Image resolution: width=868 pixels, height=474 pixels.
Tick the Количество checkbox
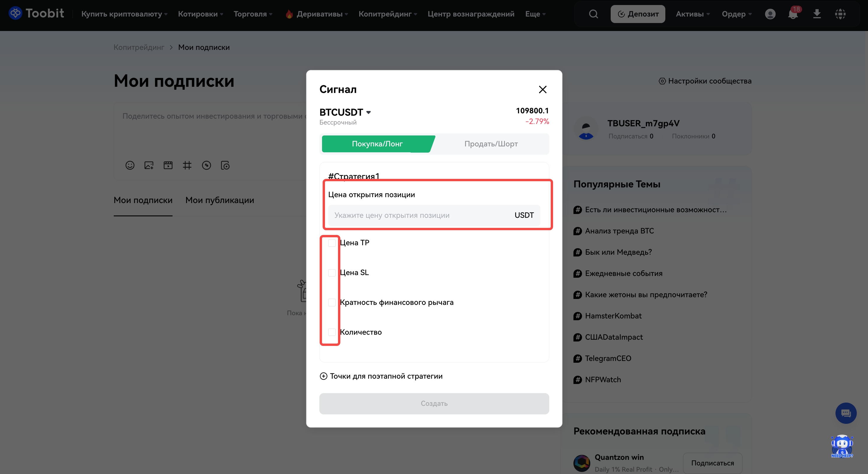coord(332,332)
